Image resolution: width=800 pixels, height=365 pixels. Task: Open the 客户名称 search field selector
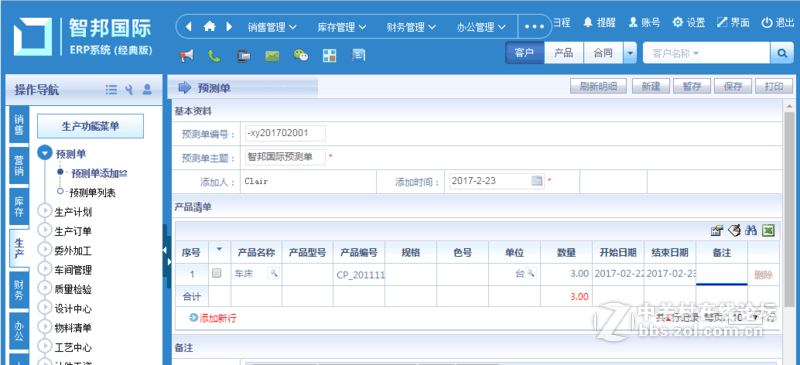tap(676, 53)
